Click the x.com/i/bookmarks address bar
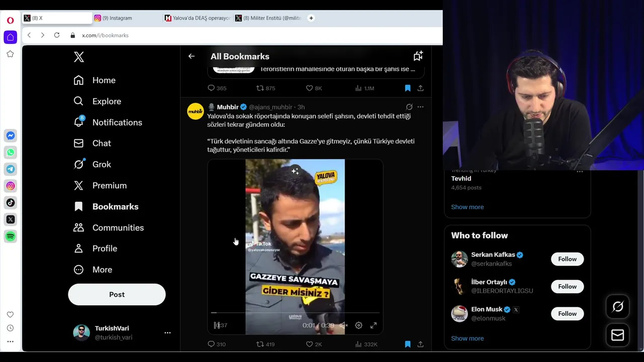 click(105, 35)
